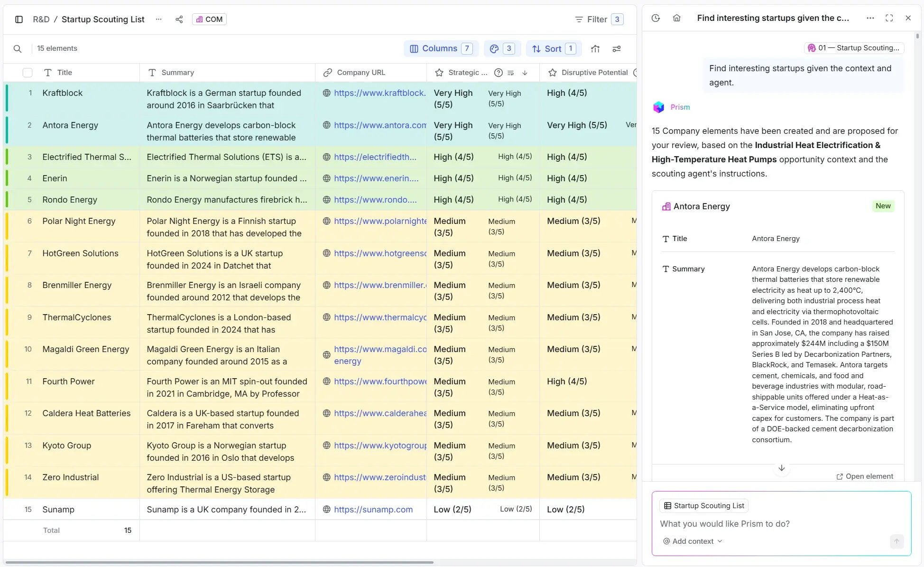Viewport: 924px width, 567px height.
Task: Click the Strategic column header label
Action: (468, 73)
